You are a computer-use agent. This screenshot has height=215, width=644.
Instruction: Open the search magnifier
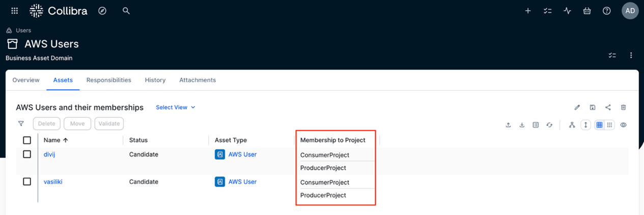click(x=126, y=11)
